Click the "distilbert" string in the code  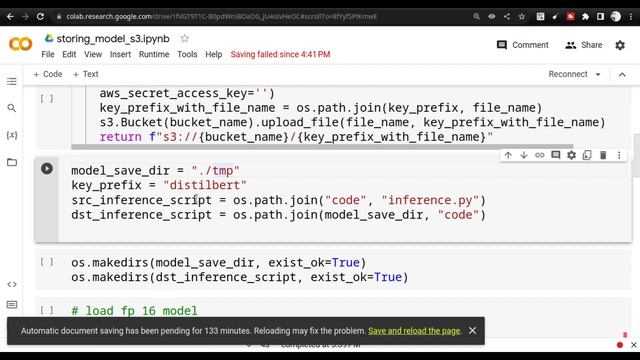pyautogui.click(x=205, y=185)
